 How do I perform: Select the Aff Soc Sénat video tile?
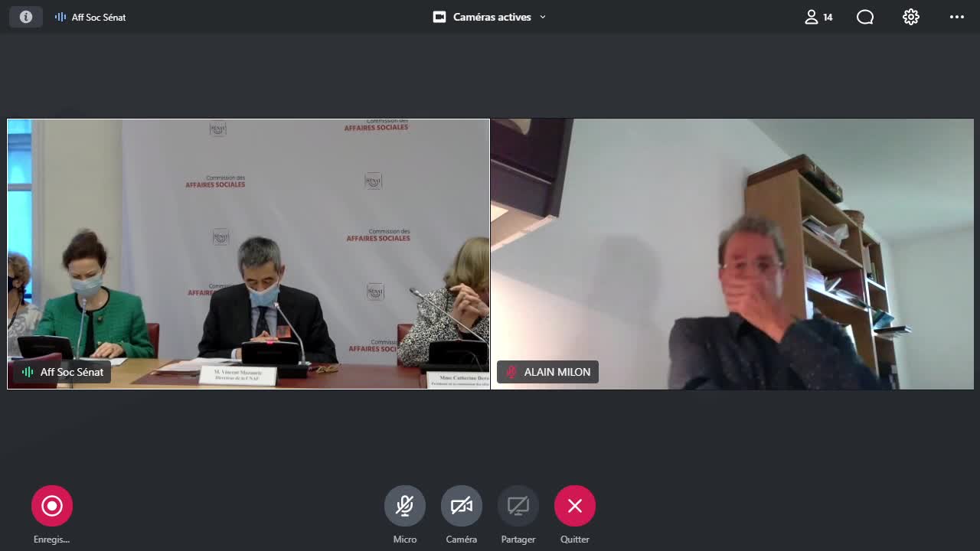pos(248,254)
